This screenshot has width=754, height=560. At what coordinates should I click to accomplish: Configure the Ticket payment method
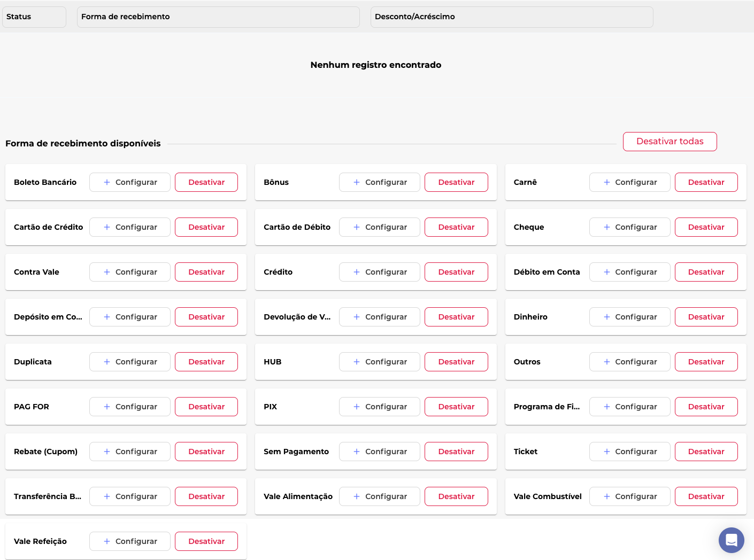pos(629,452)
